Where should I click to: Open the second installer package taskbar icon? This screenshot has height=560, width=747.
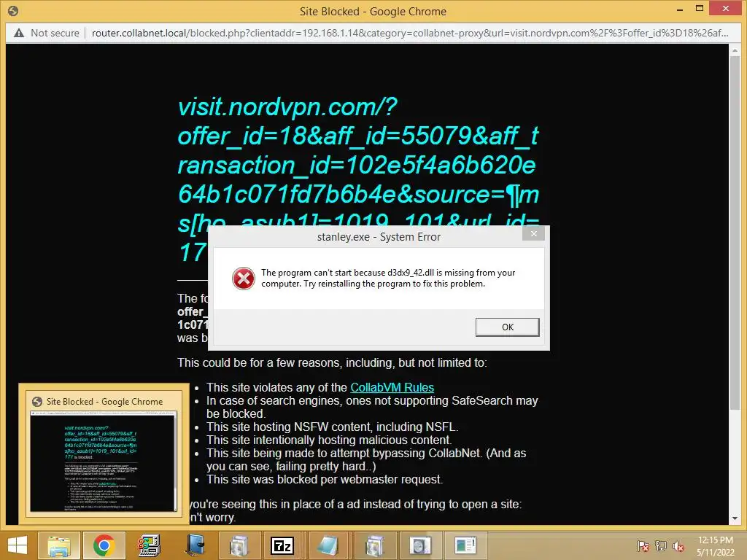[375, 545]
